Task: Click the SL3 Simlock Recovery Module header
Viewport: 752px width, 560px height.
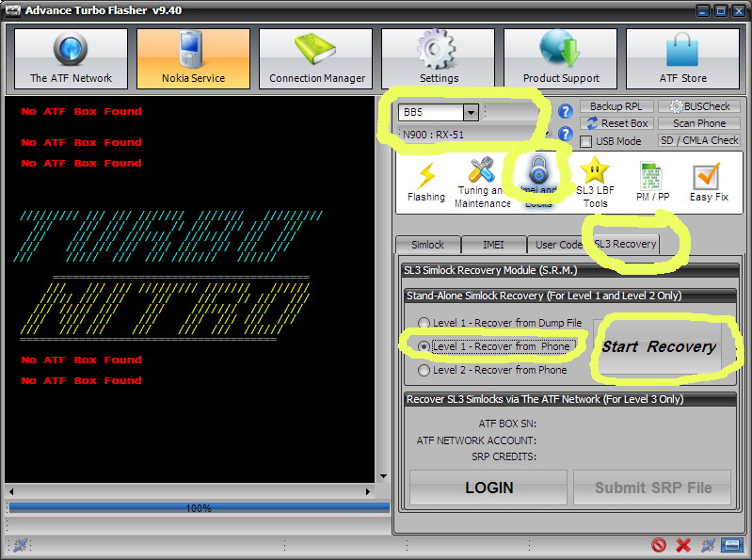Action: (x=569, y=270)
